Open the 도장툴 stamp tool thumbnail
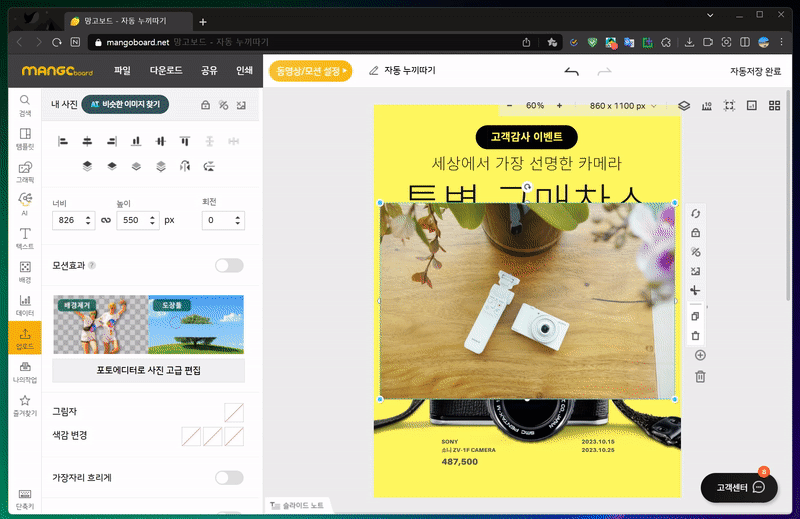This screenshot has height=519, width=800. 196,325
